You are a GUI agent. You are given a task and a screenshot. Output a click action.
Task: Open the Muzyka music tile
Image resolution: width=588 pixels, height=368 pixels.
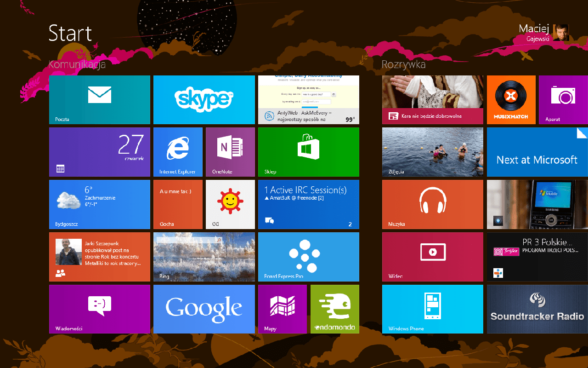(x=433, y=205)
